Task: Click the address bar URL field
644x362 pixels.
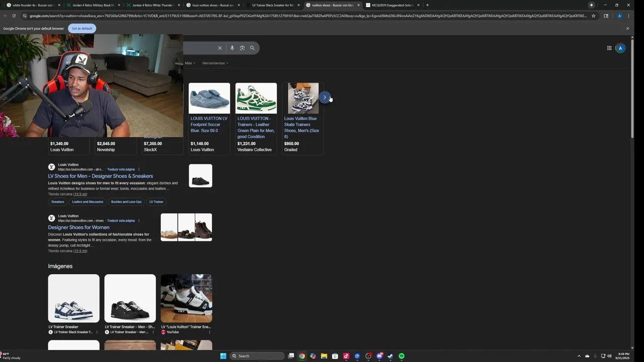Action: (307, 16)
